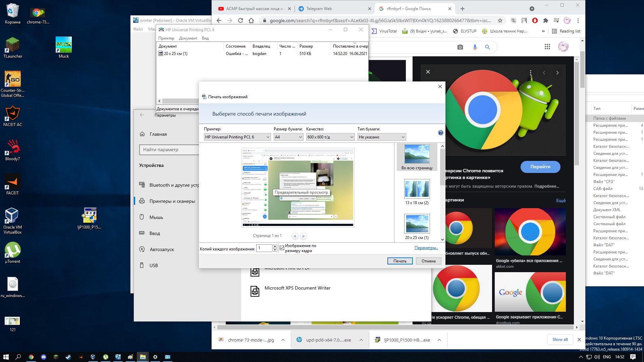Open the Printer selection dropdown
This screenshot has width=644, height=362.
[237, 137]
